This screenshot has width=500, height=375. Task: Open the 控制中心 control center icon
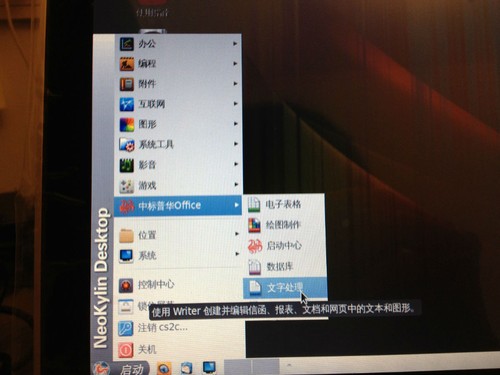[x=126, y=285]
